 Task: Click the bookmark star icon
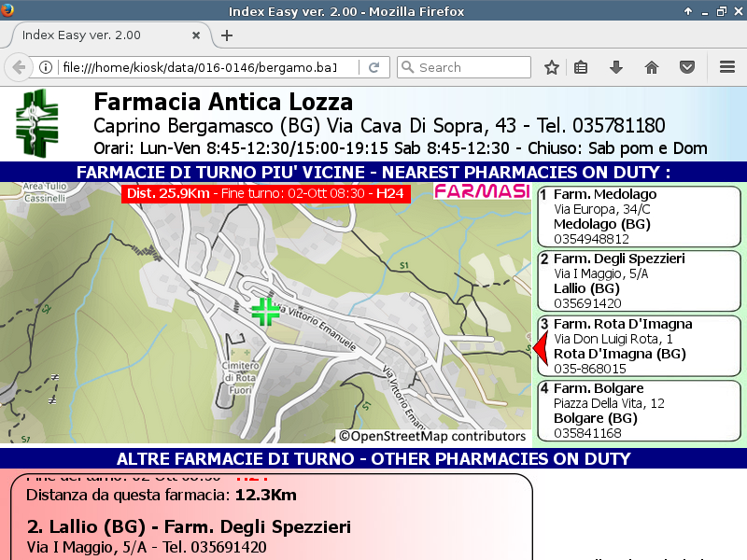[552, 67]
